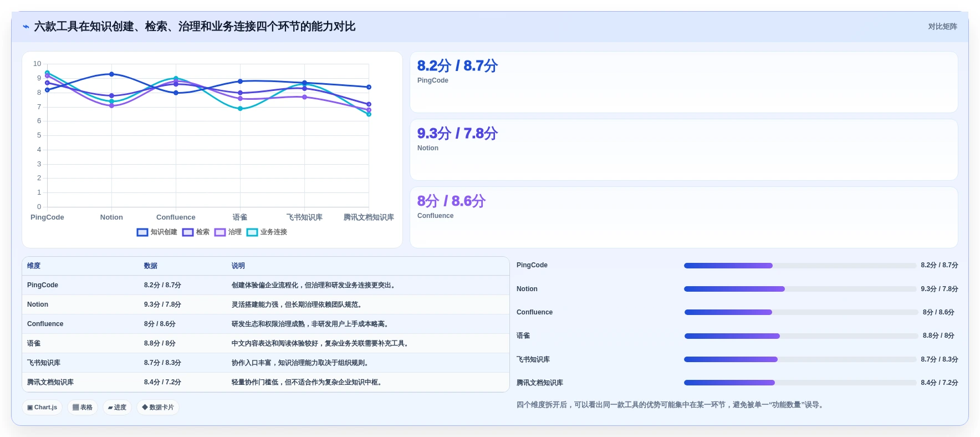Image resolution: width=980 pixels, height=437 pixels.
Task: Click the 语雀 progress bar
Action: click(x=801, y=336)
